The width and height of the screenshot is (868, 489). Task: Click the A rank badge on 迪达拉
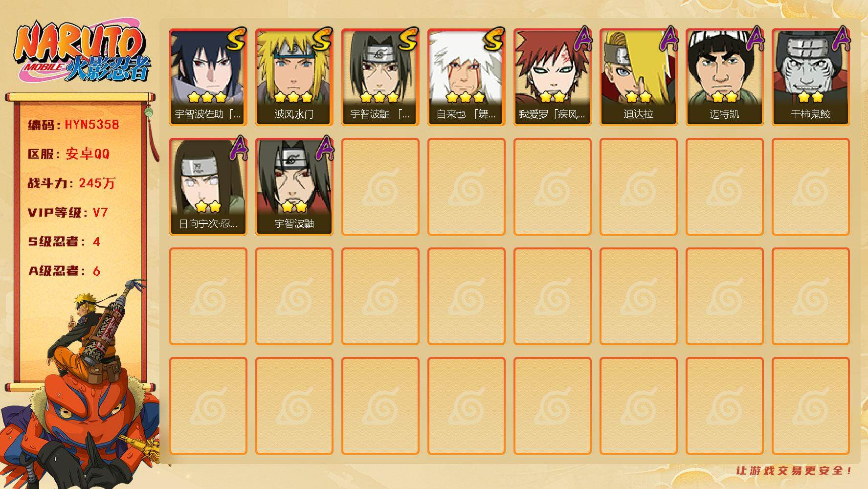tap(668, 39)
